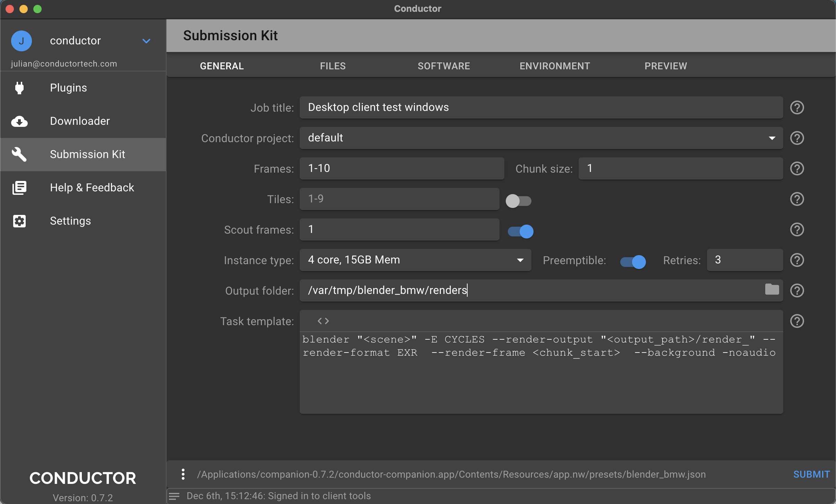836x504 pixels.
Task: Open Help & Feedback in the sidebar
Action: click(83, 188)
